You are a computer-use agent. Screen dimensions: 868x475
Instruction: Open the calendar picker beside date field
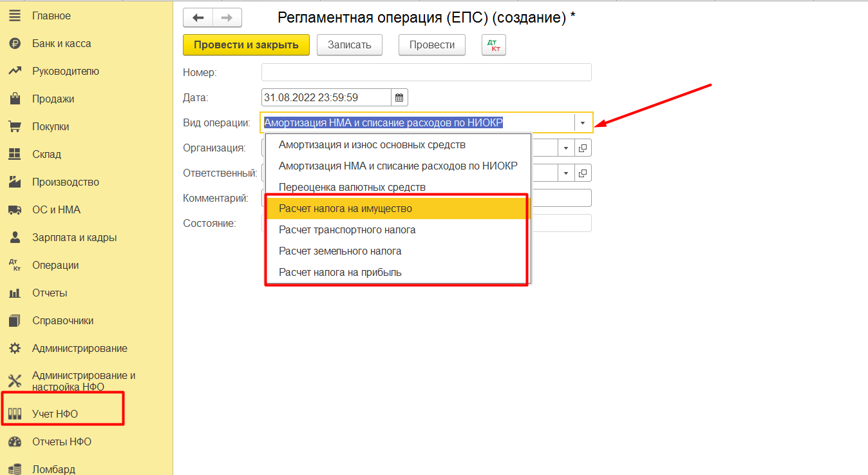399,98
